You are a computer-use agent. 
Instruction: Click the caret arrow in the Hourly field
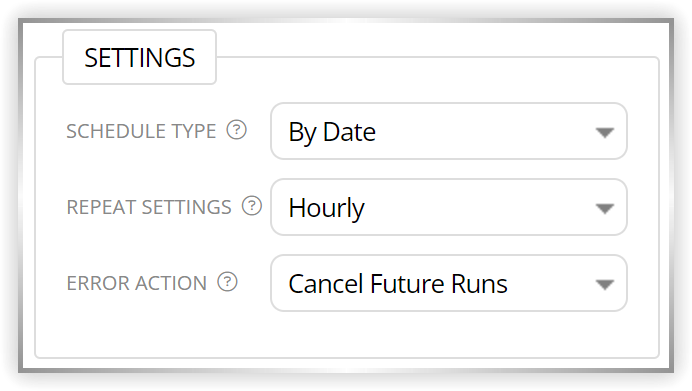605,208
